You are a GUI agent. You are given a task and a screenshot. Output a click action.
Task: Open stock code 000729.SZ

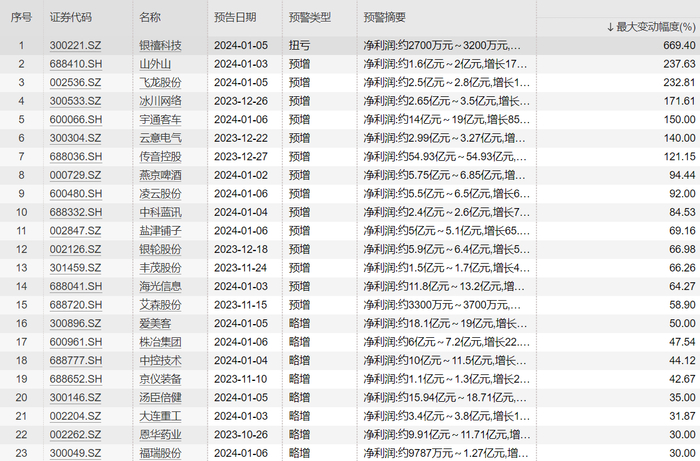75,175
